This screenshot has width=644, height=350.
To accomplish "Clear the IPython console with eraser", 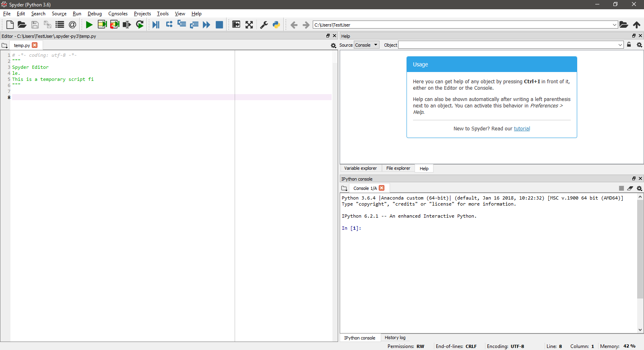I will (x=630, y=188).
